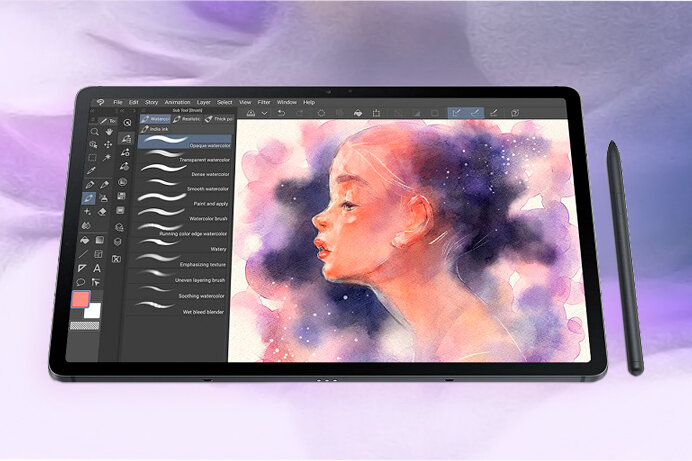This screenshot has height=461, width=692.
Task: Select the Blend tool
Action: [86, 225]
